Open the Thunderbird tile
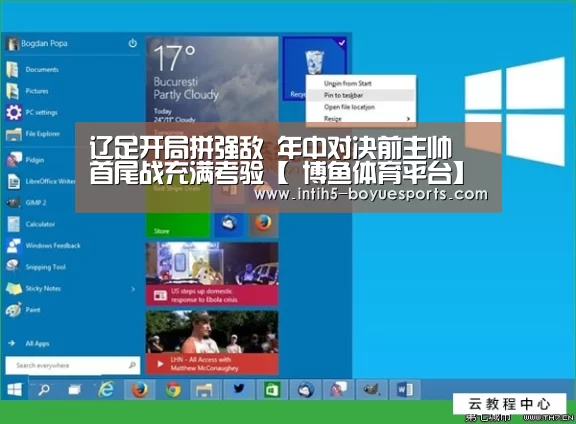Viewport: 576px width, 424px height. click(228, 223)
